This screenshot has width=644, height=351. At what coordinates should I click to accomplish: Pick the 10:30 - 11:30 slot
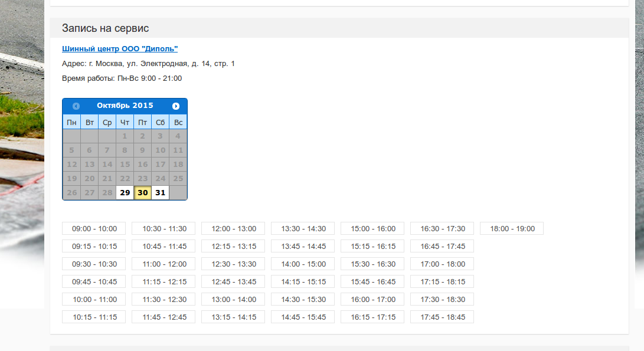tap(164, 229)
